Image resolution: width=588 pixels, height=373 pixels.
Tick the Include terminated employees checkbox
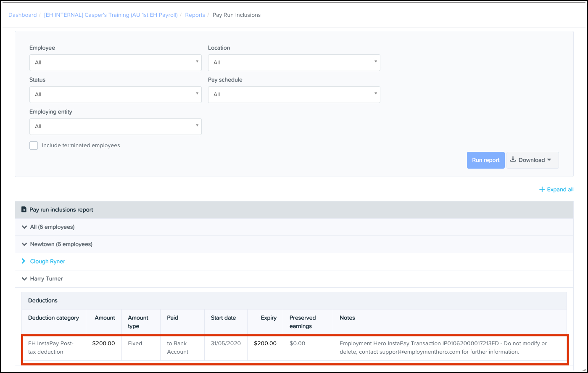click(34, 145)
